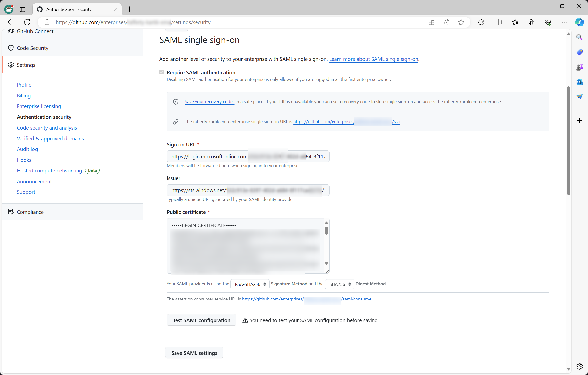The height and width of the screenshot is (375, 588).
Task: Open the Copilot sidebar icon
Action: (579, 22)
